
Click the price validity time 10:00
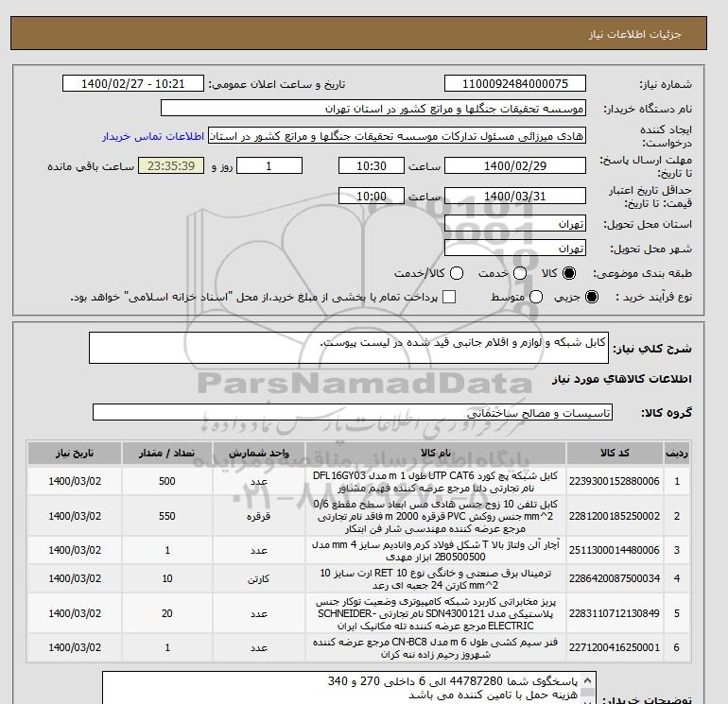tap(372, 196)
